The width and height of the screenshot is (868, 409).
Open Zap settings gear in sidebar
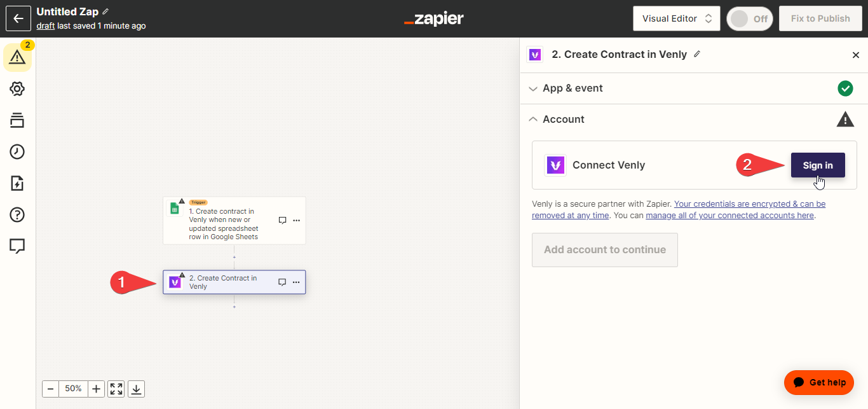(17, 88)
